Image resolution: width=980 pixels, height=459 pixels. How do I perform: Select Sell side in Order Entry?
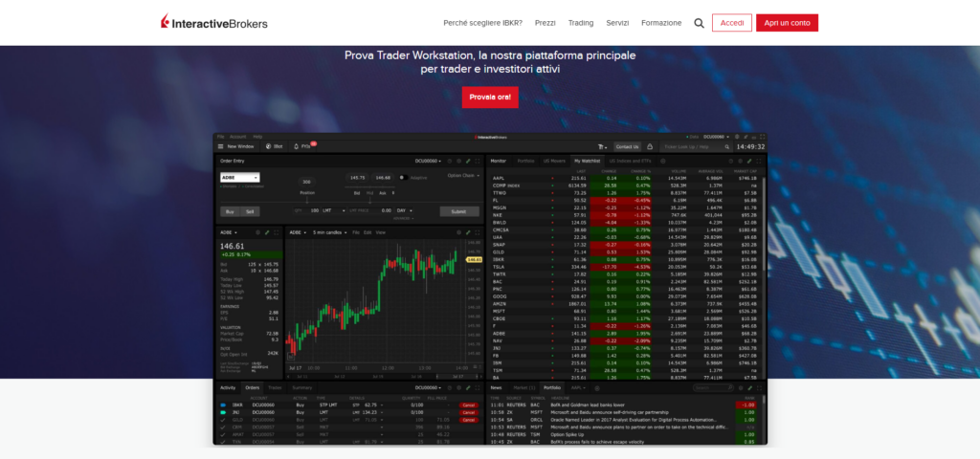click(x=250, y=211)
